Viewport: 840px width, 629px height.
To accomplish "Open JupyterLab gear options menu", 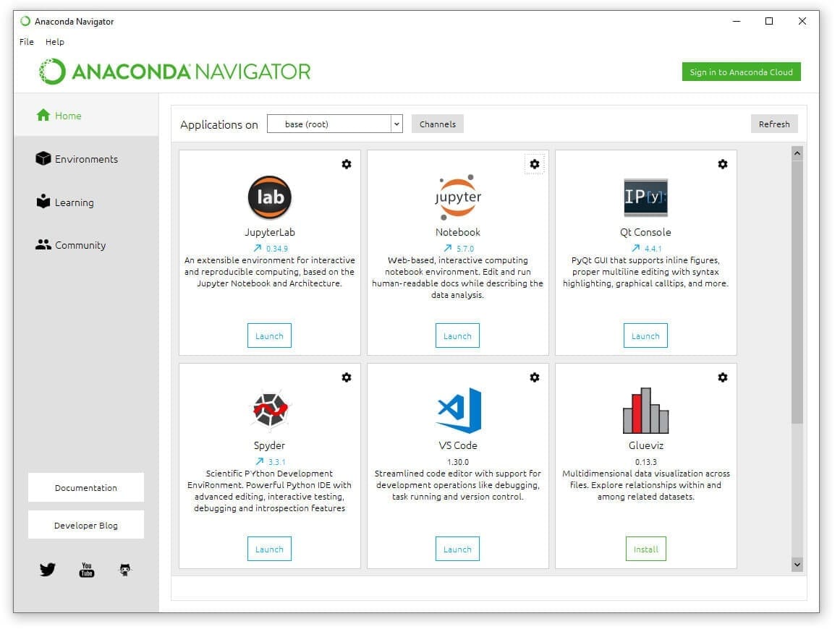I will pyautogui.click(x=347, y=164).
